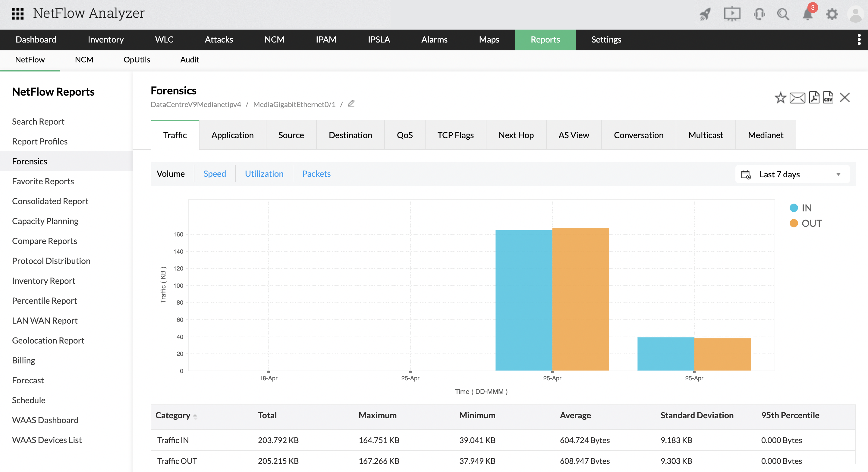
Task: Switch to the Conversation tab
Action: [639, 135]
